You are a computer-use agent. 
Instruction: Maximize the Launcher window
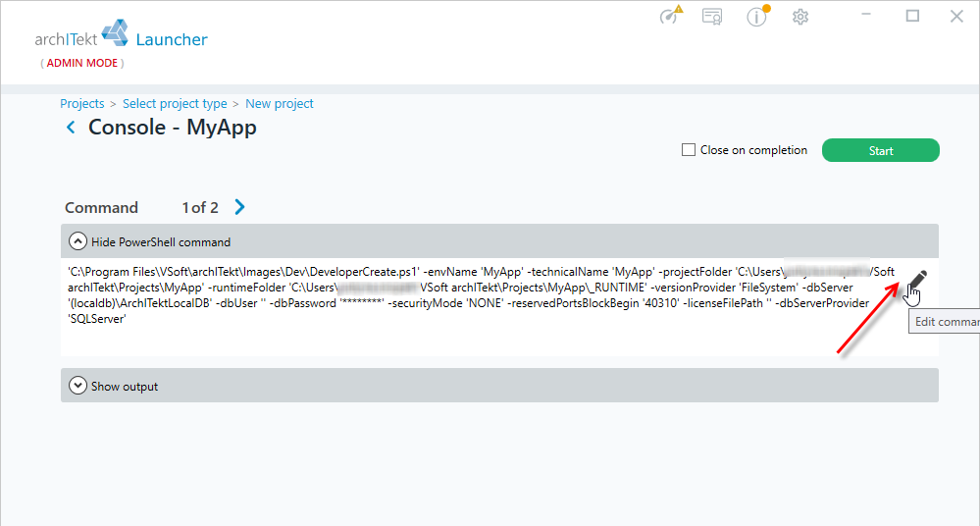[912, 16]
